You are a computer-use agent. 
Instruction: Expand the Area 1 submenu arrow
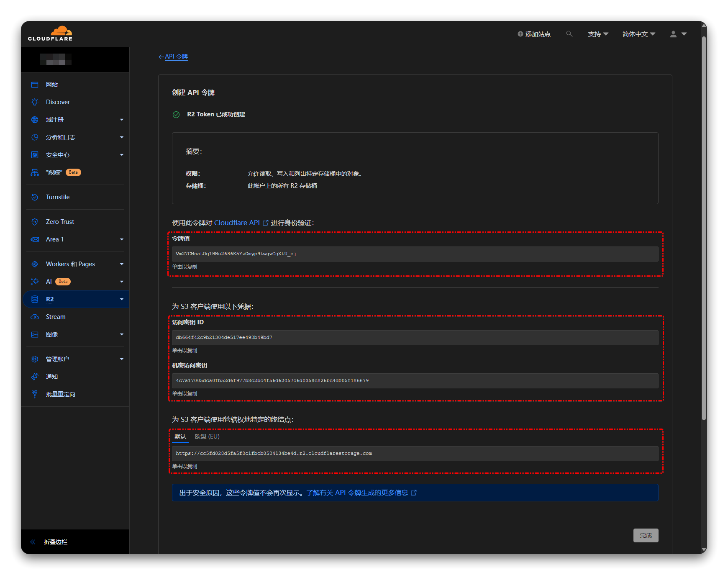[122, 239]
